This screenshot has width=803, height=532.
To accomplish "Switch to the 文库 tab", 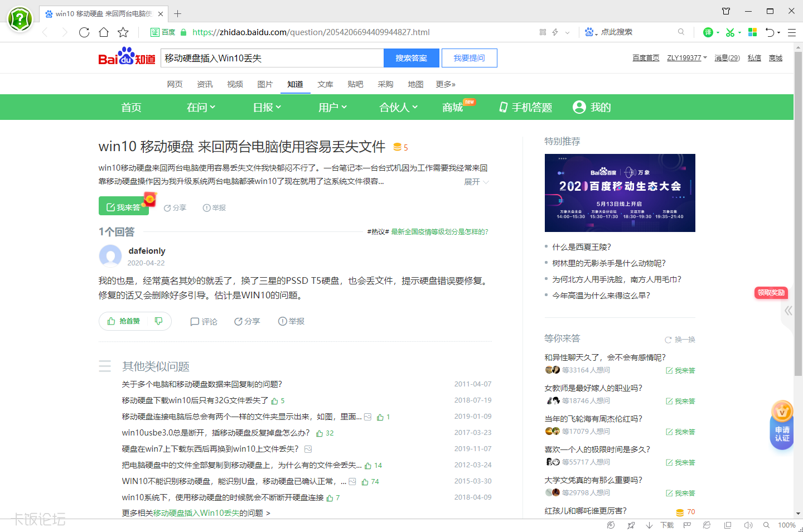I will pyautogui.click(x=325, y=84).
